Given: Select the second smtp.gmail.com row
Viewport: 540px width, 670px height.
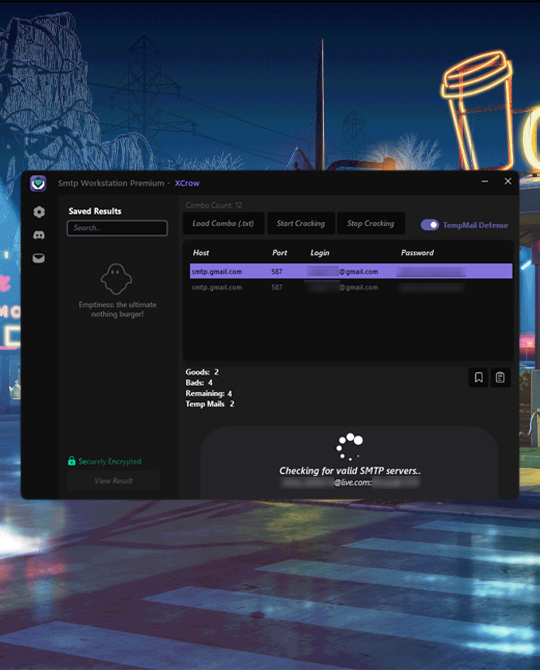Looking at the screenshot, I should [351, 287].
